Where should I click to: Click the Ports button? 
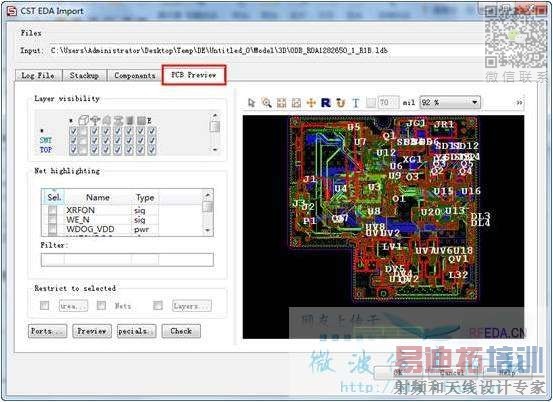[x=47, y=331]
